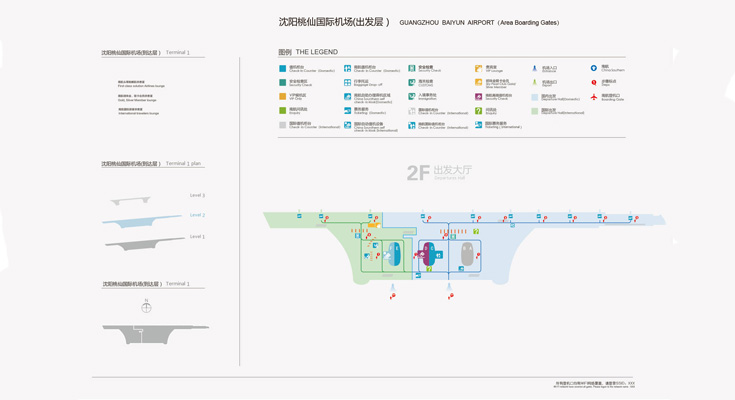Click the teal Security Check legend square
This screenshot has height=400, width=735.
[283, 83]
